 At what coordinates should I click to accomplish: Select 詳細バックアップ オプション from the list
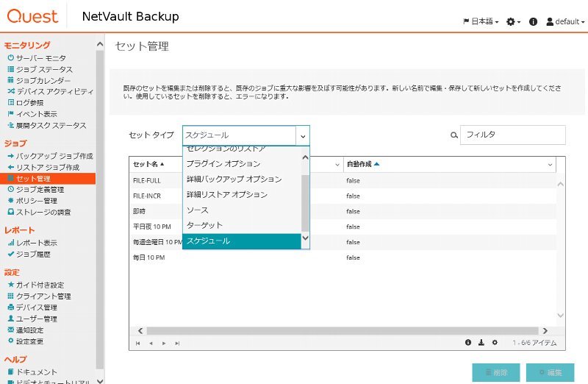tap(242, 179)
